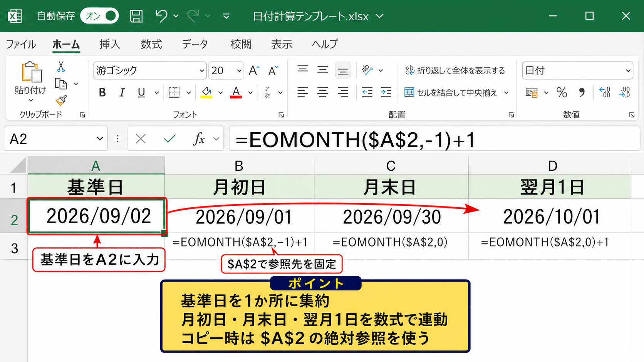Click the Borders icon

(174, 92)
